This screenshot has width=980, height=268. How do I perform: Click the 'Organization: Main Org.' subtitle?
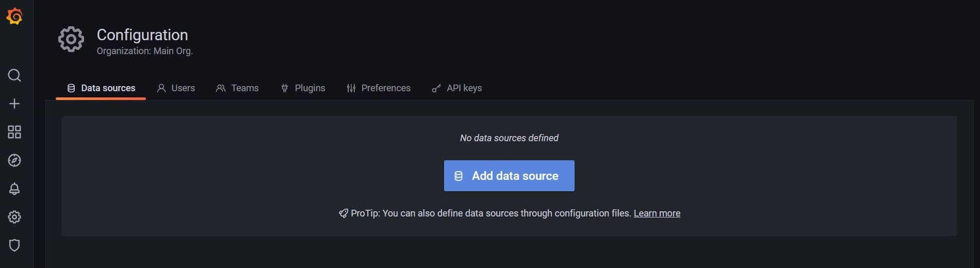(144, 51)
